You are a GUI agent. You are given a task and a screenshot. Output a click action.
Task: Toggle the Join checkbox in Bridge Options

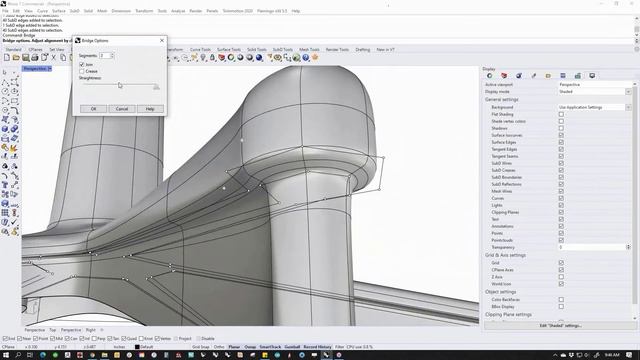82,64
